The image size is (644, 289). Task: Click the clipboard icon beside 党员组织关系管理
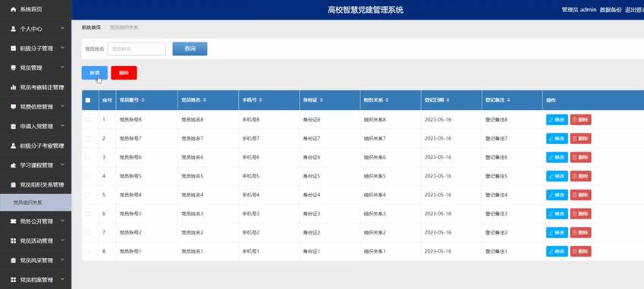click(13, 185)
